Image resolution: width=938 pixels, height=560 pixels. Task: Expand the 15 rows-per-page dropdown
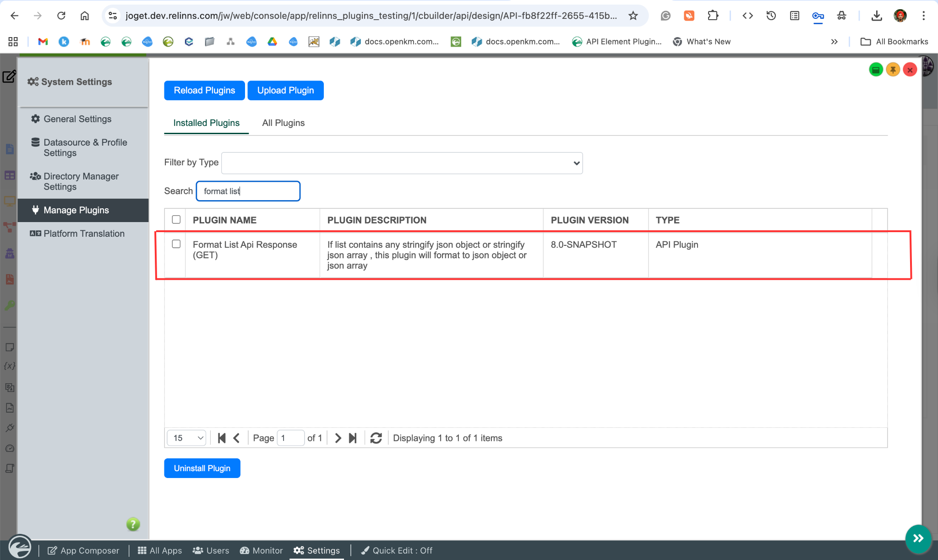[x=187, y=438]
